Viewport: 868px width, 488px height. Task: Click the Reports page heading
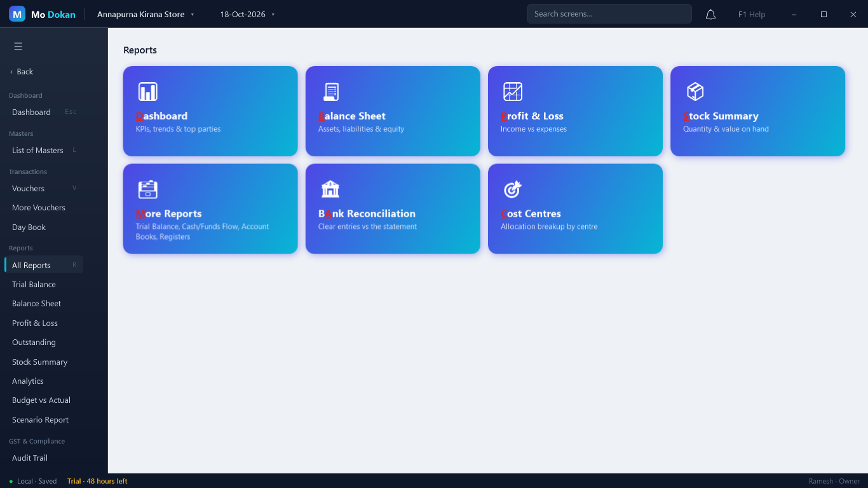point(140,50)
